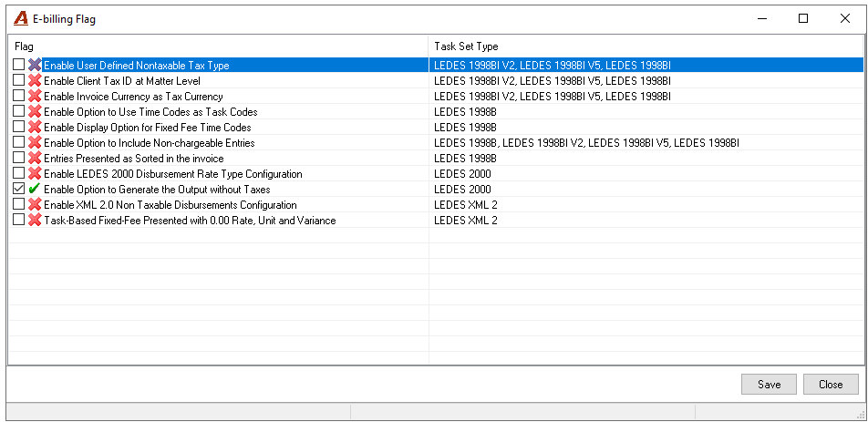Click 'LEDES 2000' cell for Output without Taxes row
868x422 pixels.
pyautogui.click(x=646, y=190)
